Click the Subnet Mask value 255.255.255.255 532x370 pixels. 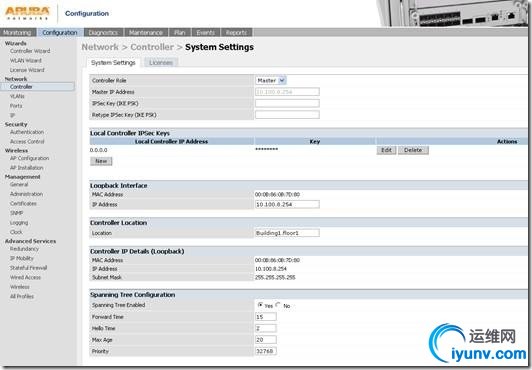point(275,277)
